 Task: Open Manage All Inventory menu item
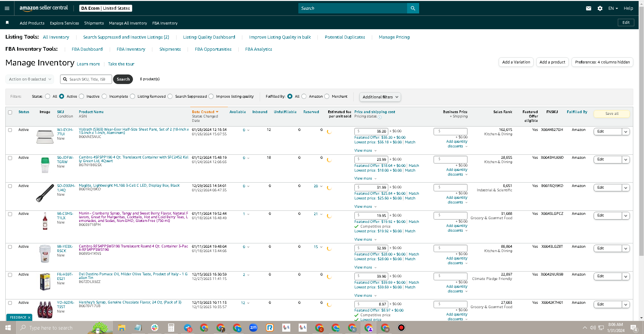point(128,23)
